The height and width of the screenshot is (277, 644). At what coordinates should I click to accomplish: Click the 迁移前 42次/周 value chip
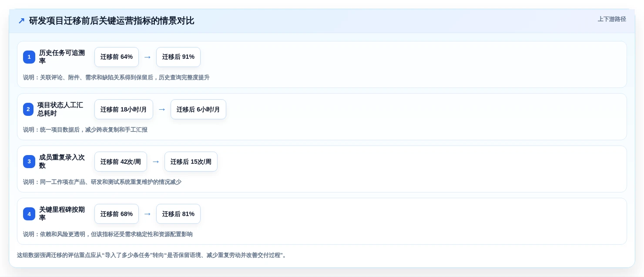[x=121, y=162]
